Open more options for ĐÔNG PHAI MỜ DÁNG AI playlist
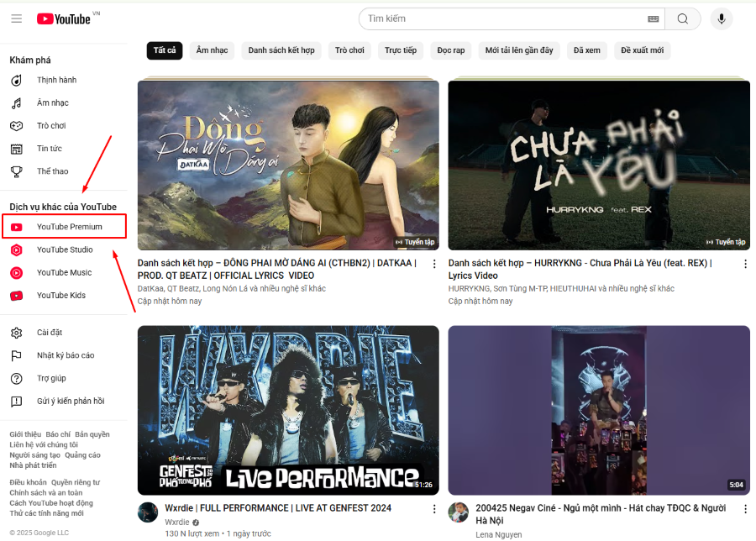Screen dimensions: 756x541 (434, 264)
